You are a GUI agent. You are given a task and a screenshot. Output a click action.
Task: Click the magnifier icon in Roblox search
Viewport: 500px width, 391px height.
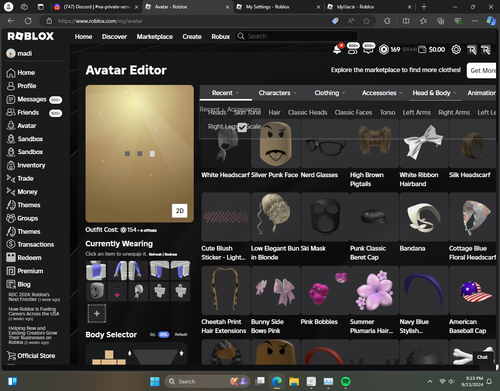241,36
